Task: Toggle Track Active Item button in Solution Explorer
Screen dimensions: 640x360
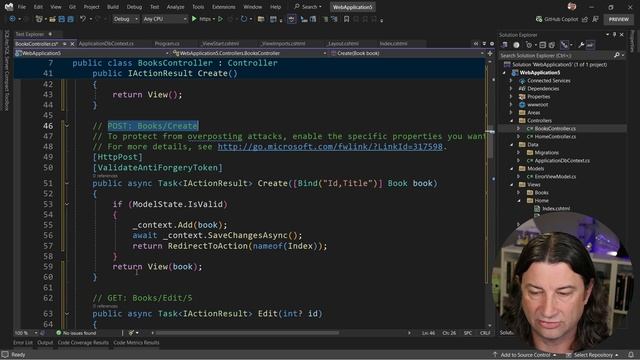Action: 564,45
